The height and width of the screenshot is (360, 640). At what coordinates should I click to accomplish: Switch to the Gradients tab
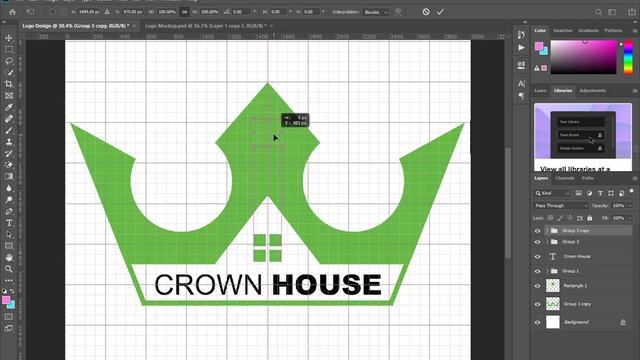(588, 31)
